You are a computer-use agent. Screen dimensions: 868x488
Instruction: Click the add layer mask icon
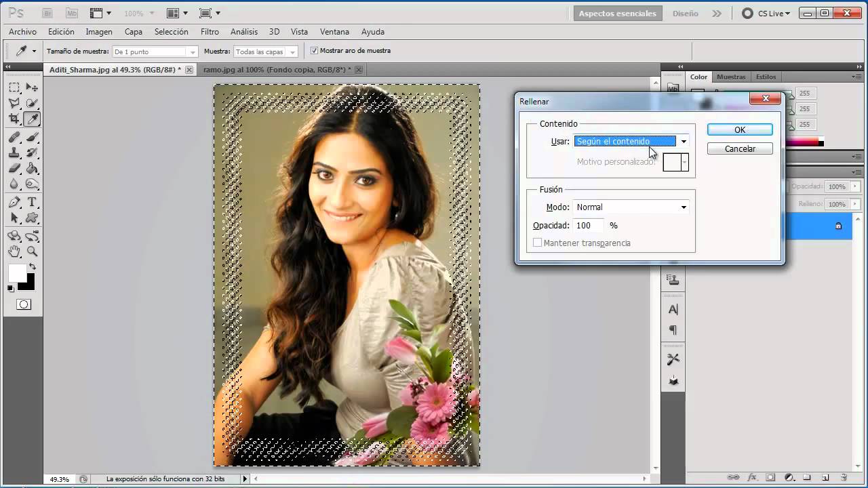[770, 477]
